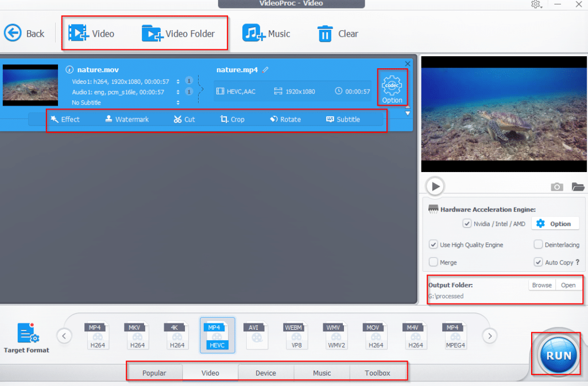Click the Video 1 count badge
The height and width of the screenshot is (386, 588).
[x=189, y=81]
